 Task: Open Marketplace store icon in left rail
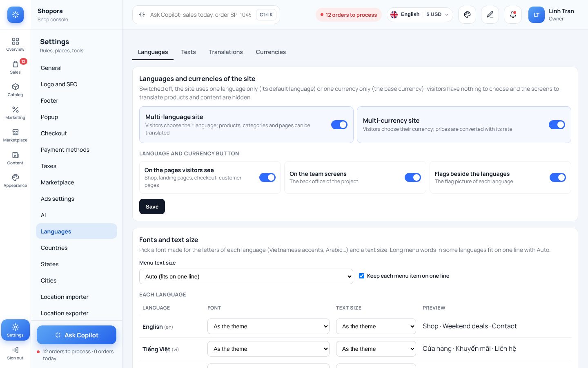coord(15,135)
